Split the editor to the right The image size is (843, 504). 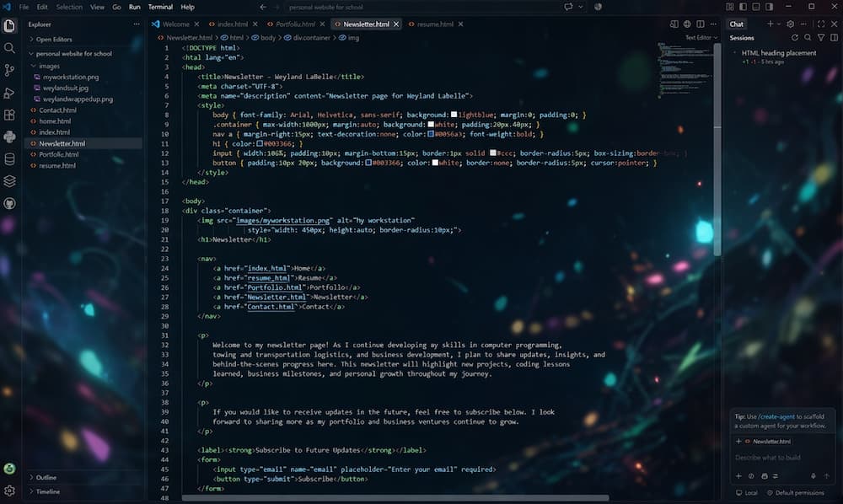point(701,24)
